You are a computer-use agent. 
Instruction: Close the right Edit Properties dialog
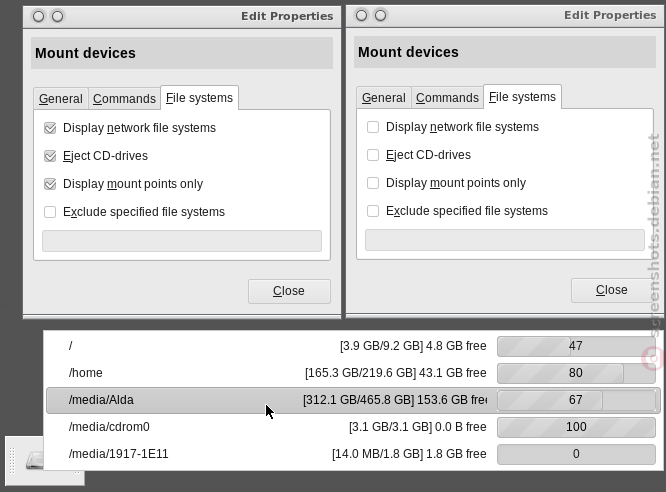(612, 290)
